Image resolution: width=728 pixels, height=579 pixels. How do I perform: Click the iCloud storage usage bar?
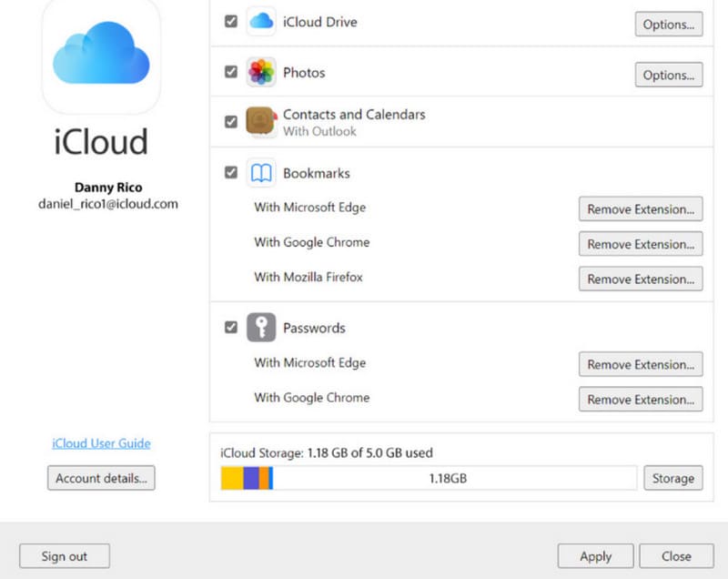(428, 477)
